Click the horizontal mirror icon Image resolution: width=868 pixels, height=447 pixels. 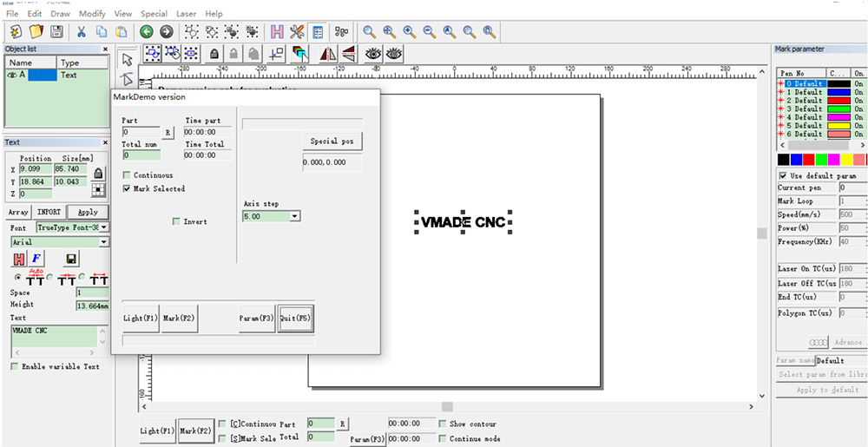[328, 53]
